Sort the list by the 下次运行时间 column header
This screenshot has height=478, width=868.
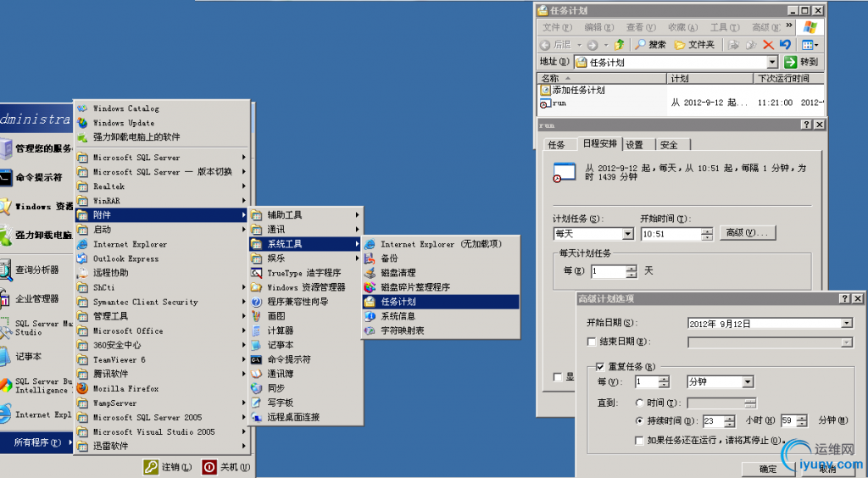pyautogui.click(x=788, y=79)
